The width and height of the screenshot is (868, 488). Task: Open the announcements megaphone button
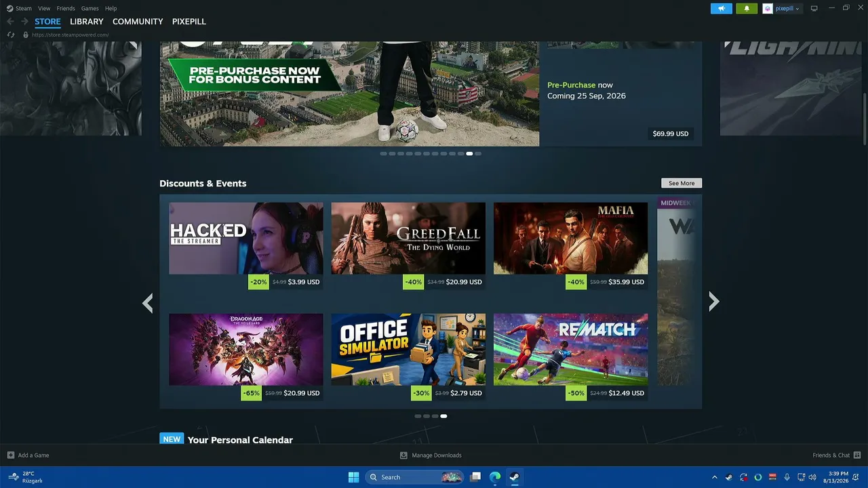click(722, 8)
